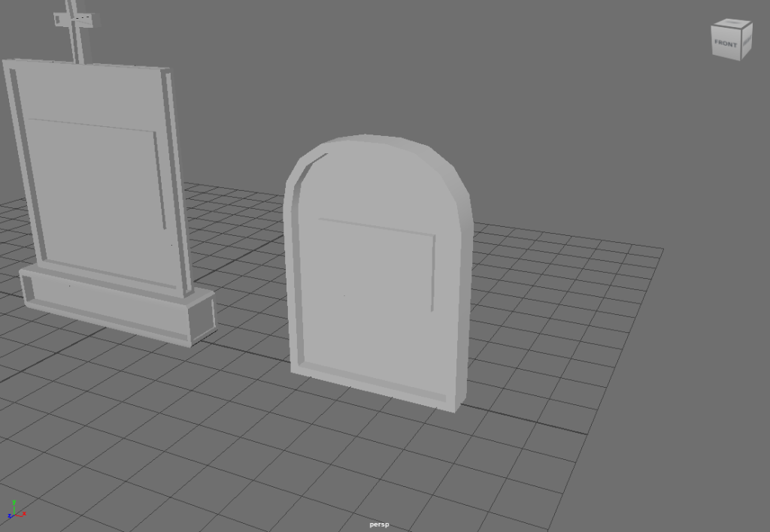Click the XYZ axis orientation gizmo
The width and height of the screenshot is (770, 532).
(x=15, y=511)
